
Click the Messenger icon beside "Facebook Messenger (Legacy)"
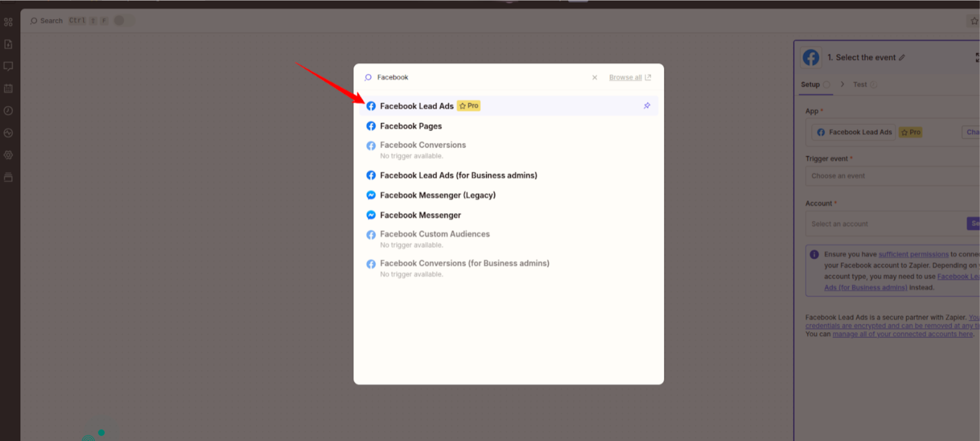click(371, 195)
